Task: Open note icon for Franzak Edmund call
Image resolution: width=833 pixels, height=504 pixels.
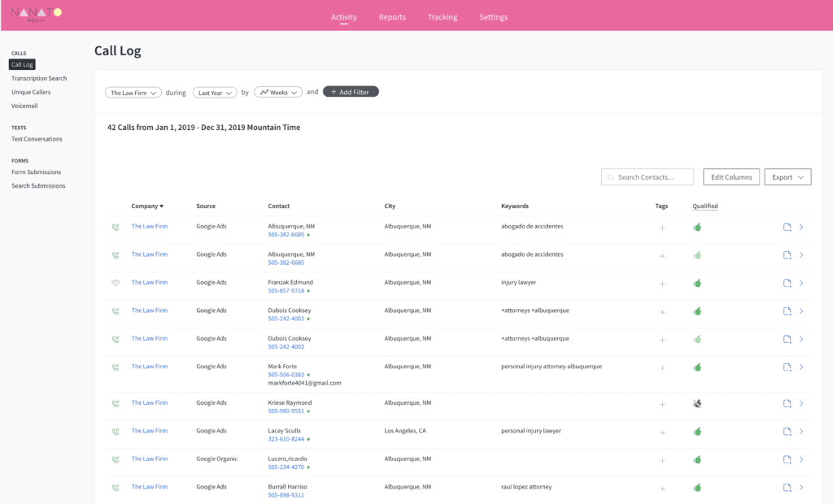Action: [787, 283]
